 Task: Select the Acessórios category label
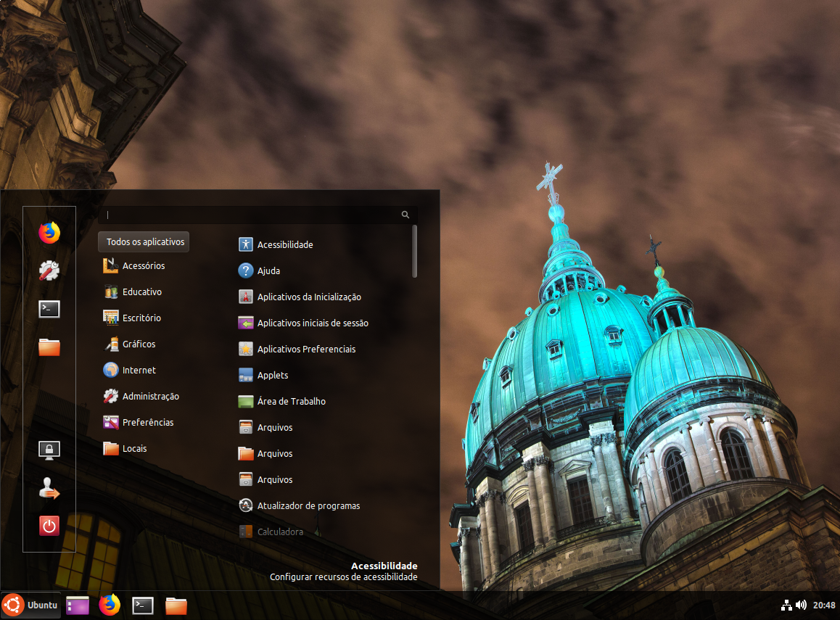coord(144,265)
